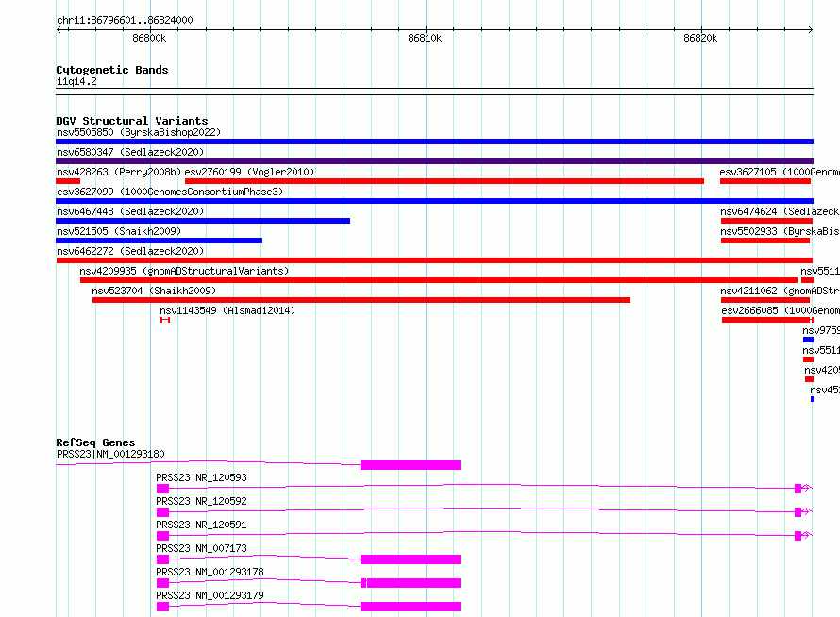Click the blue bar under nsv521505
Screen dimensions: 840x617
point(160,241)
